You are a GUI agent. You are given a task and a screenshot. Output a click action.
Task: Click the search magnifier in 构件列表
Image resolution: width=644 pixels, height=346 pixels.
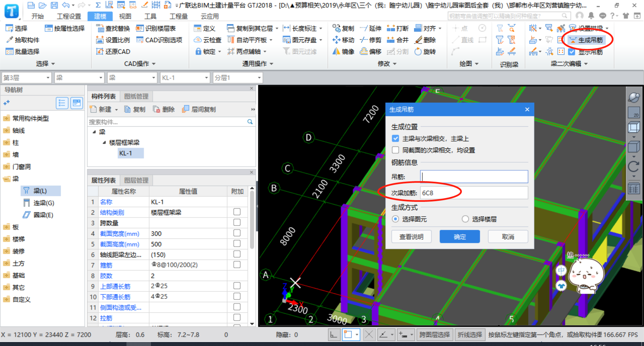[250, 122]
